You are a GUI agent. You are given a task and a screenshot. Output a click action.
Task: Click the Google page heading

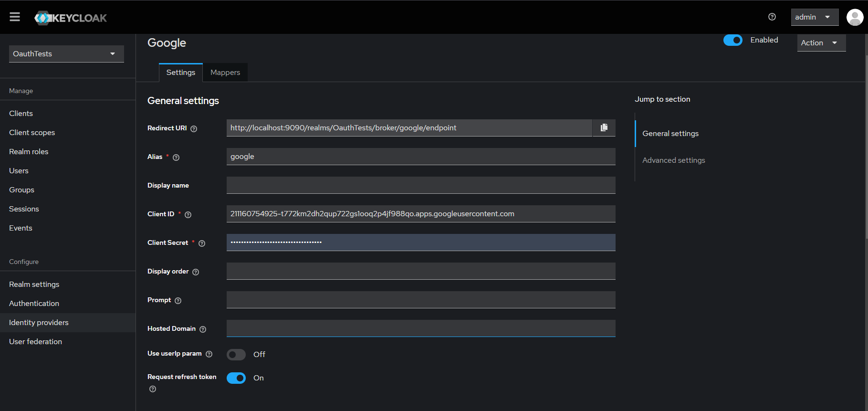[x=167, y=43]
